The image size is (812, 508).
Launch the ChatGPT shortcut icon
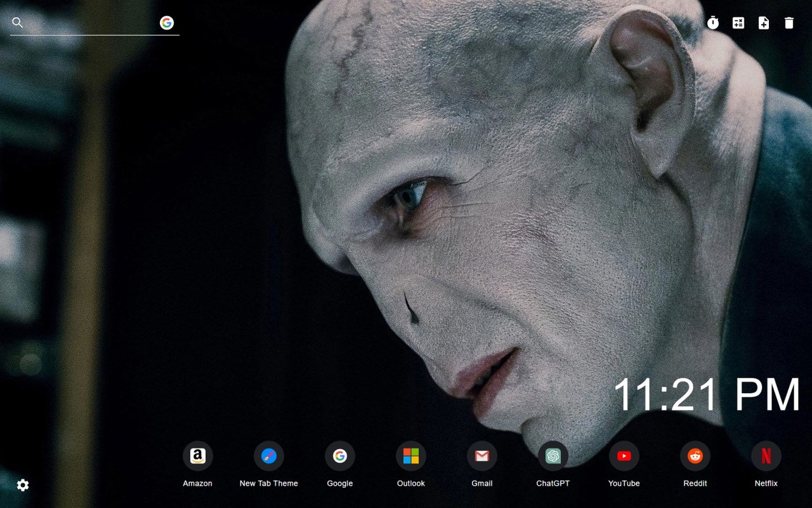click(553, 456)
